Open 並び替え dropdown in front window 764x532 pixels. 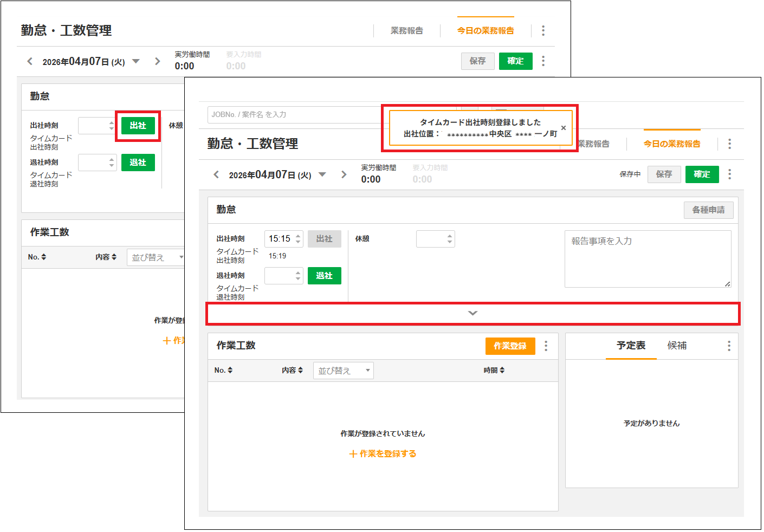[344, 371]
